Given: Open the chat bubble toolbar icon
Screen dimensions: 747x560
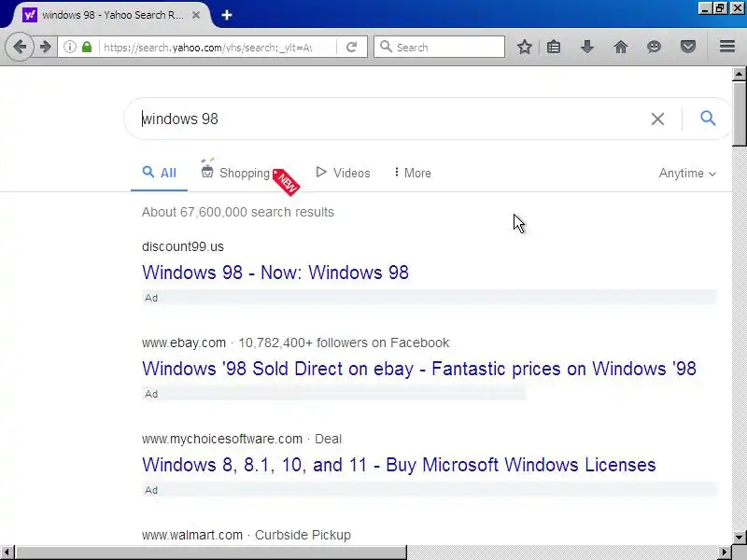Looking at the screenshot, I should (x=655, y=47).
